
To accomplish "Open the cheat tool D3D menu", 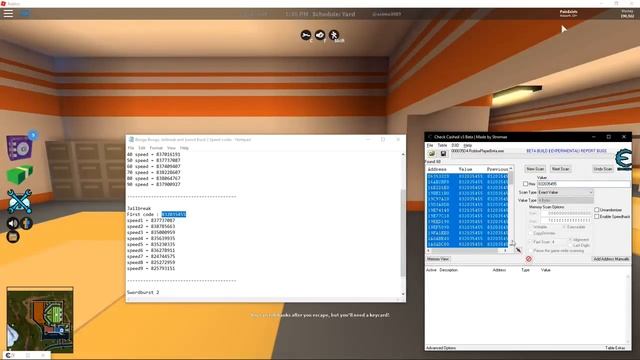I will pyautogui.click(x=455, y=145).
